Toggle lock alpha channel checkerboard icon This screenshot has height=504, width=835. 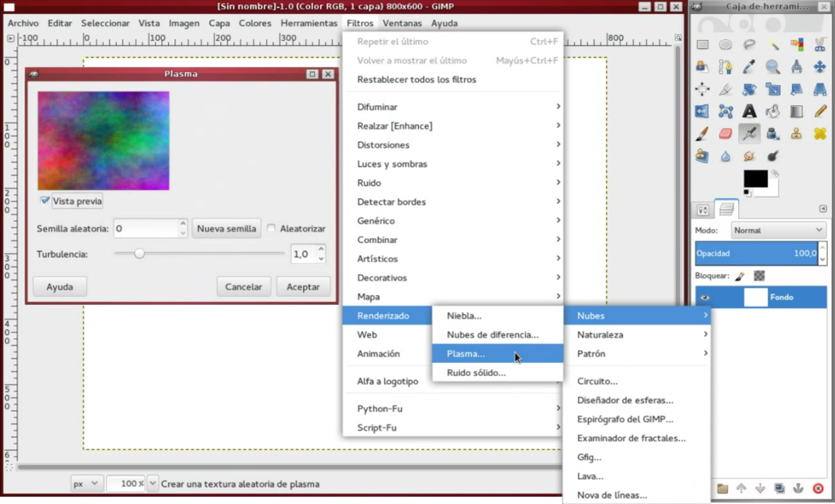759,276
